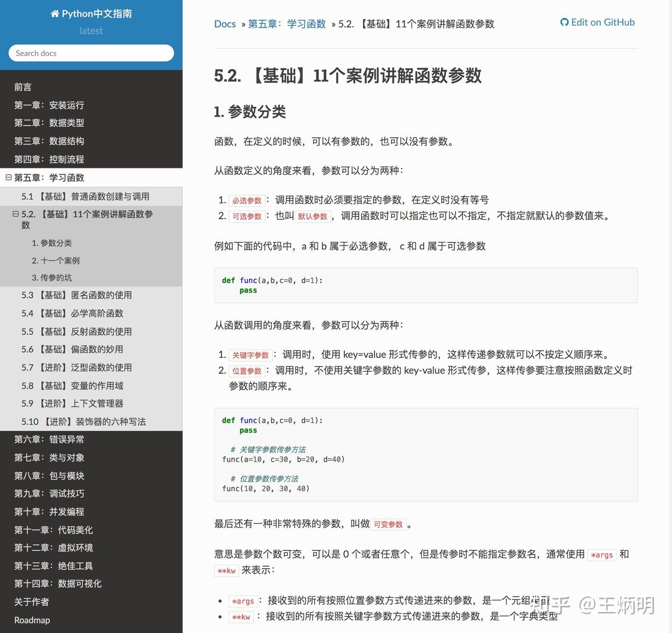Image resolution: width=672 pixels, height=633 pixels.
Task: Jump to 1. 参数分类 in the sidebar
Action: tap(53, 243)
